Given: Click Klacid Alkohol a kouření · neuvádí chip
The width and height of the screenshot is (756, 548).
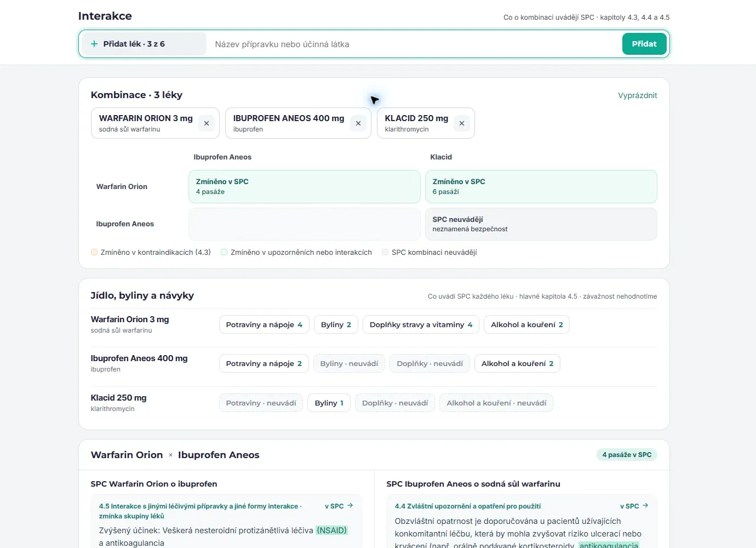Looking at the screenshot, I should [496, 403].
